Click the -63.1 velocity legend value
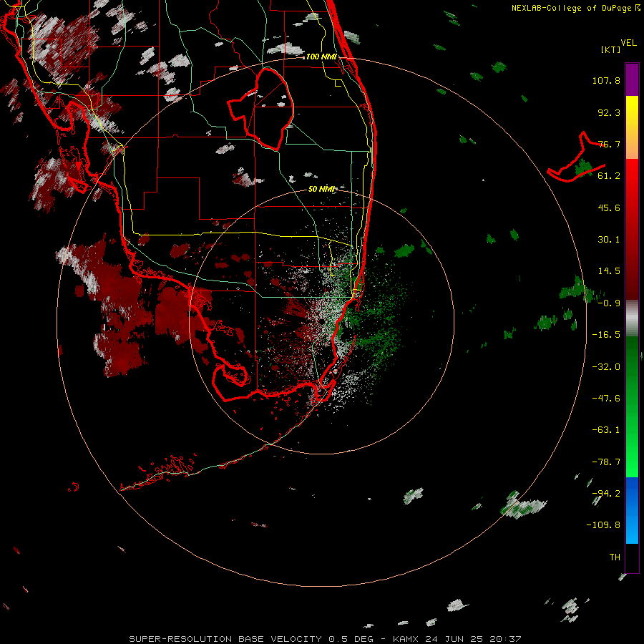The image size is (644, 644). (x=606, y=430)
